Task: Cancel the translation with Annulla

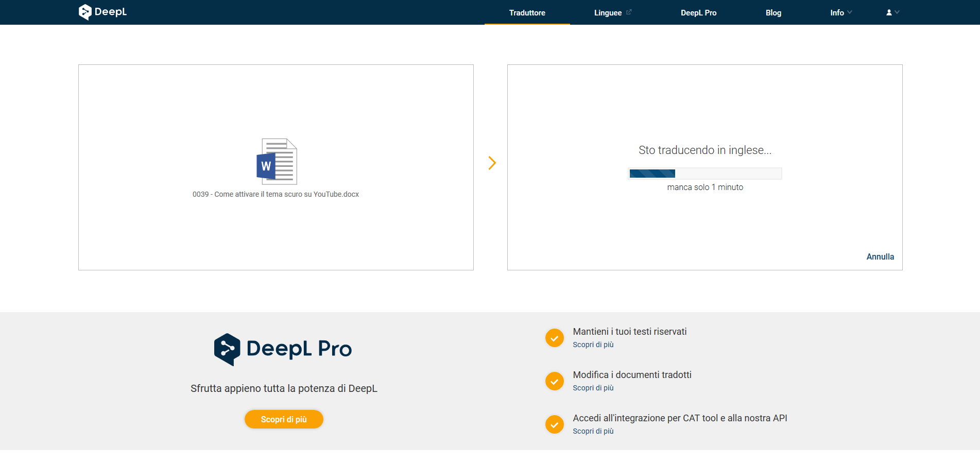Action: point(880,256)
